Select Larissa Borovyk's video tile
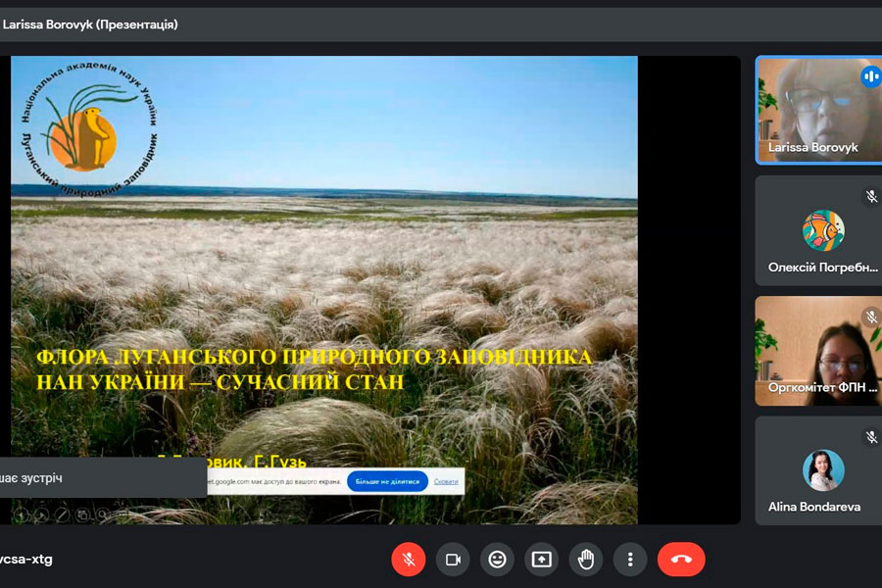 [818, 111]
